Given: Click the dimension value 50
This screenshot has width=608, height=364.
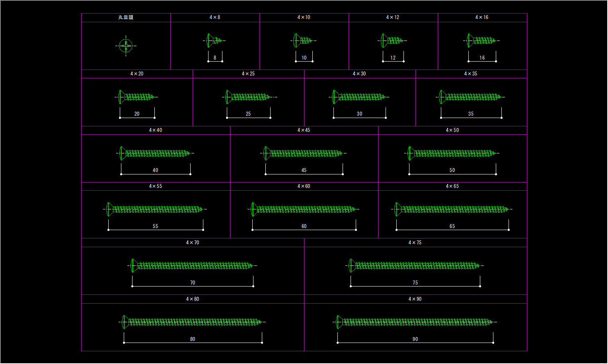Looking at the screenshot, I should [x=452, y=170].
